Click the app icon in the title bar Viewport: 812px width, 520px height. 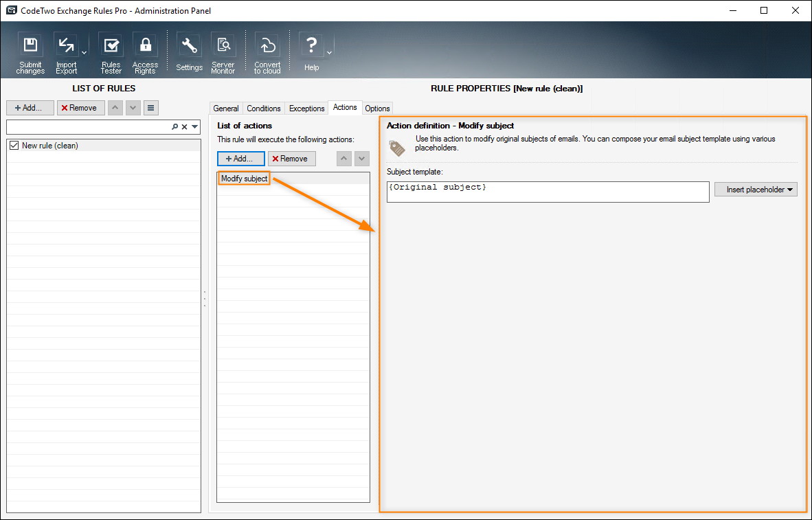[x=12, y=10]
